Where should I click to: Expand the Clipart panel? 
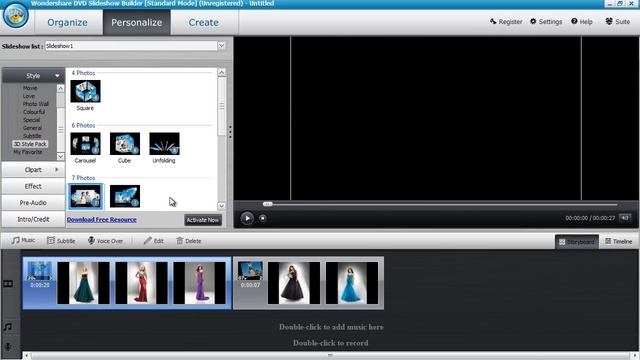(33, 170)
